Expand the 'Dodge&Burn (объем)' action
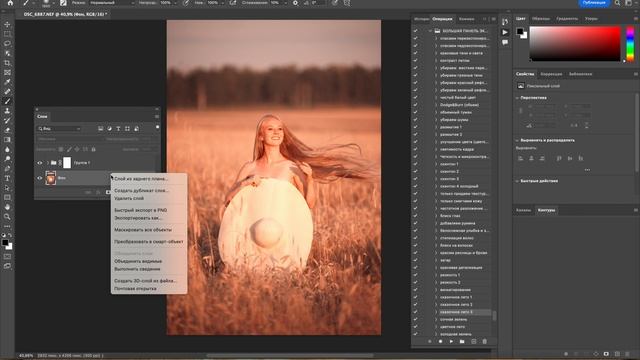 click(436, 105)
